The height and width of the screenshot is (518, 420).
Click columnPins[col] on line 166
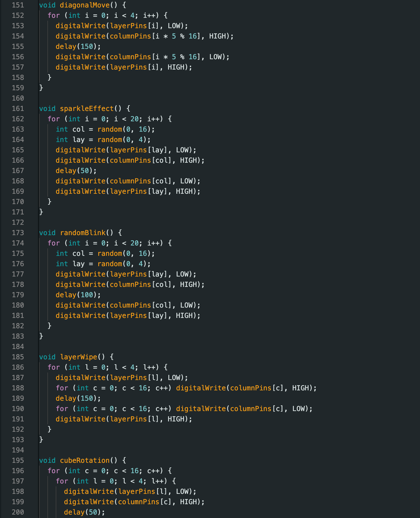[x=141, y=160]
